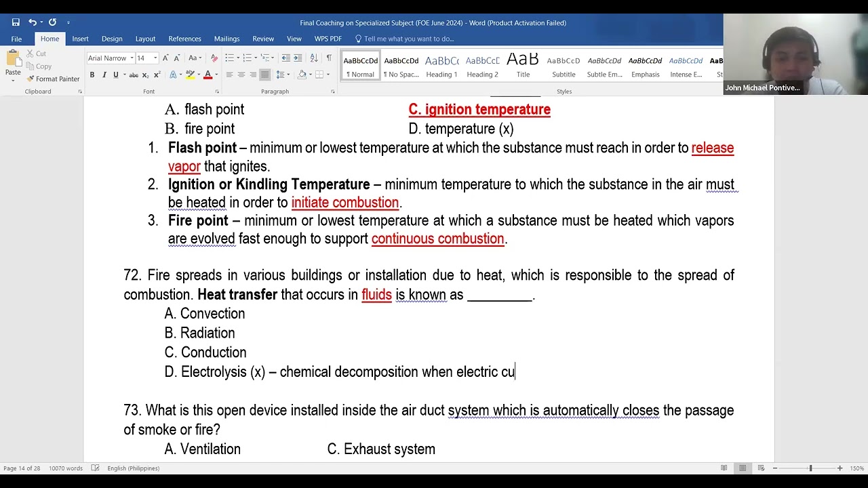Image resolution: width=868 pixels, height=488 pixels.
Task: Apply subscript formatting
Action: pos(145,75)
